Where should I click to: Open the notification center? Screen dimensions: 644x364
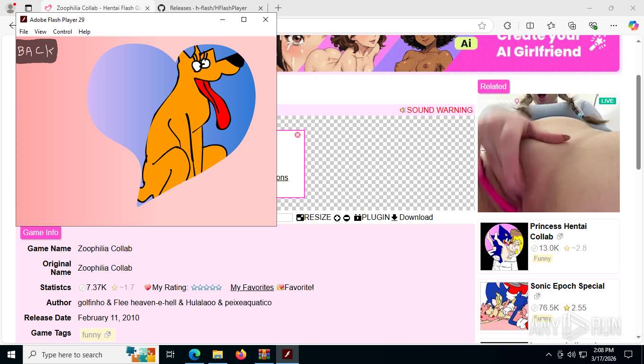pos(628,355)
